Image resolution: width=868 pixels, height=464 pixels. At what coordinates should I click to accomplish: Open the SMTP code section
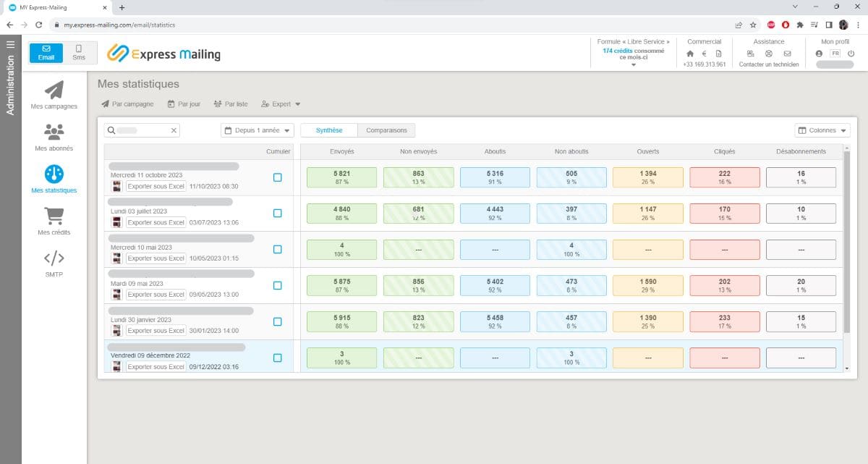coord(54,263)
